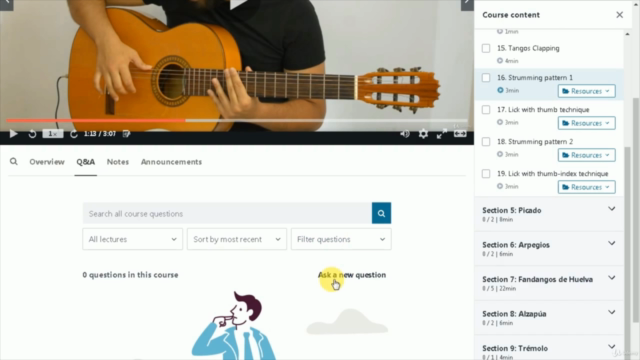Open the All lectures dropdown

pos(133,239)
